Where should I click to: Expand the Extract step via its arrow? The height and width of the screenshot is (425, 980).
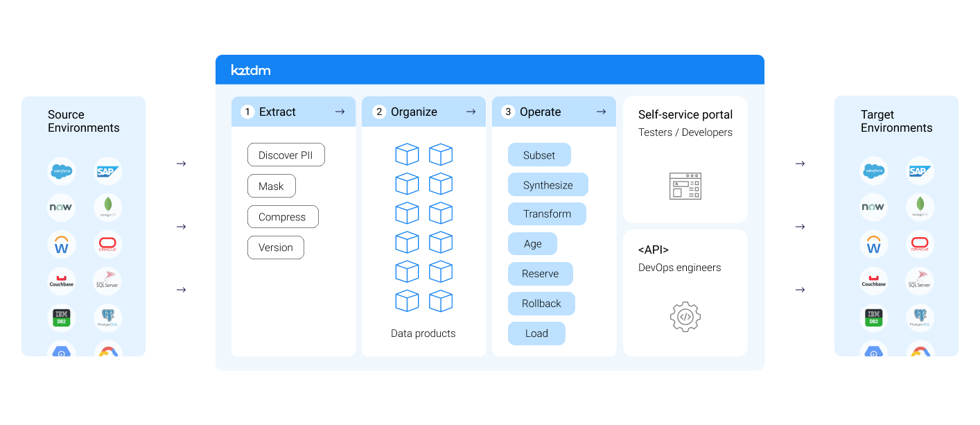(x=339, y=111)
